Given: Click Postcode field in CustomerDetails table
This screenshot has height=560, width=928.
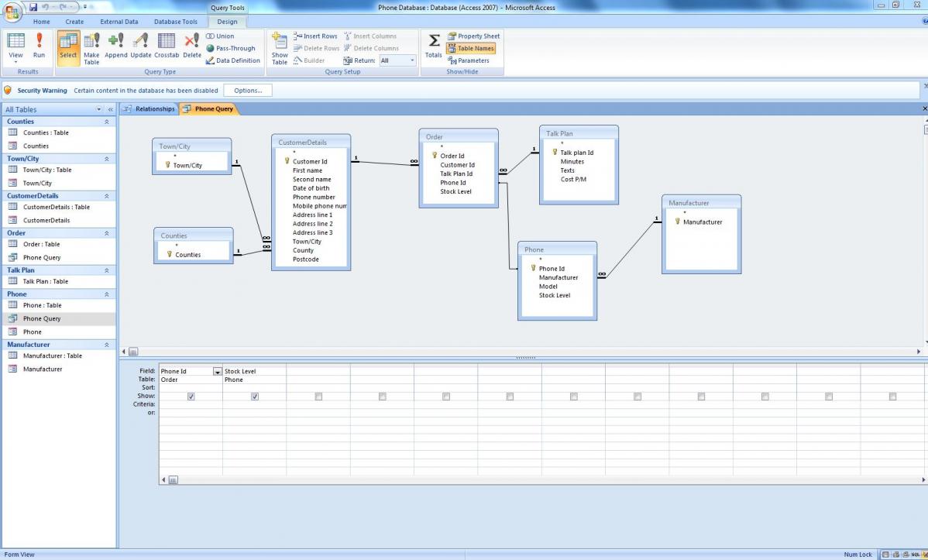Looking at the screenshot, I should tap(305, 259).
